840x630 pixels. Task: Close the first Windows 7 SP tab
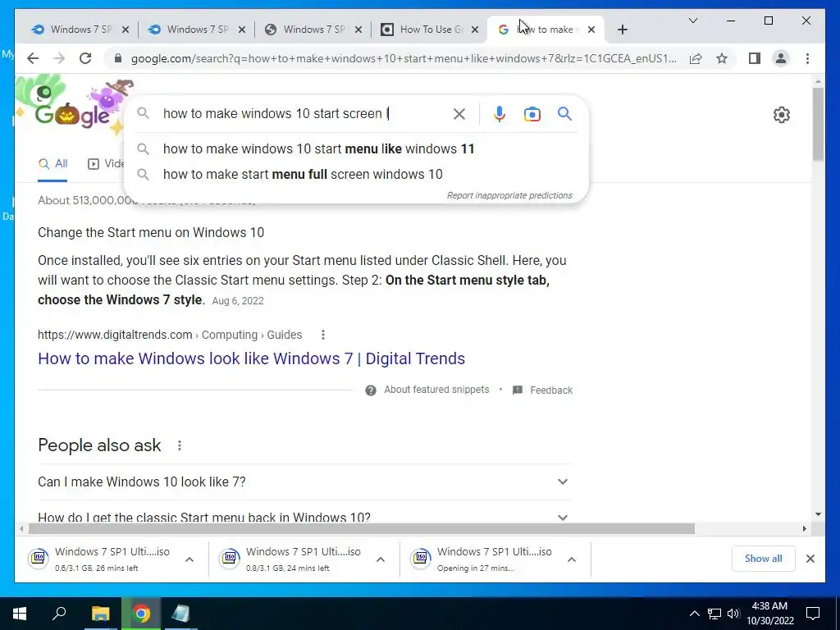pyautogui.click(x=126, y=30)
